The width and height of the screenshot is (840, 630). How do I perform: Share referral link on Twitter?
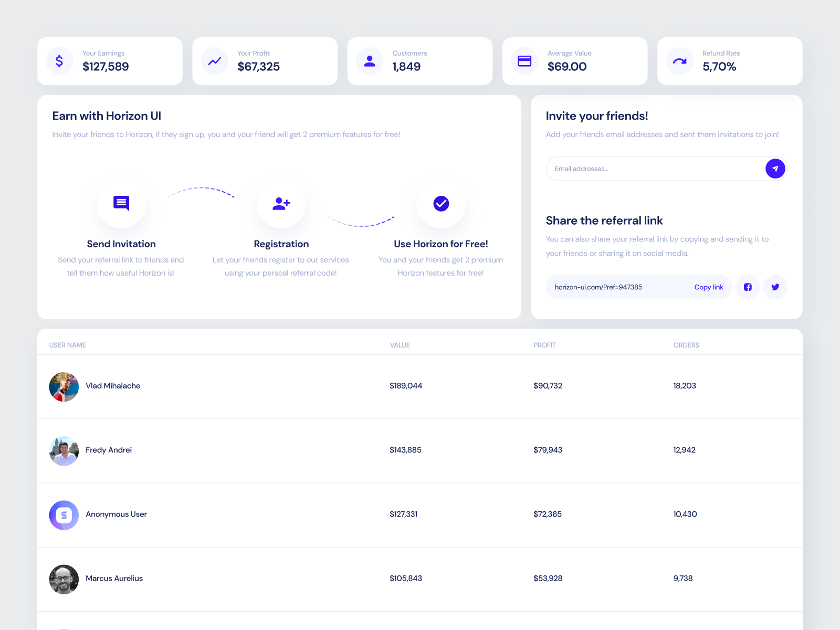[x=775, y=287]
